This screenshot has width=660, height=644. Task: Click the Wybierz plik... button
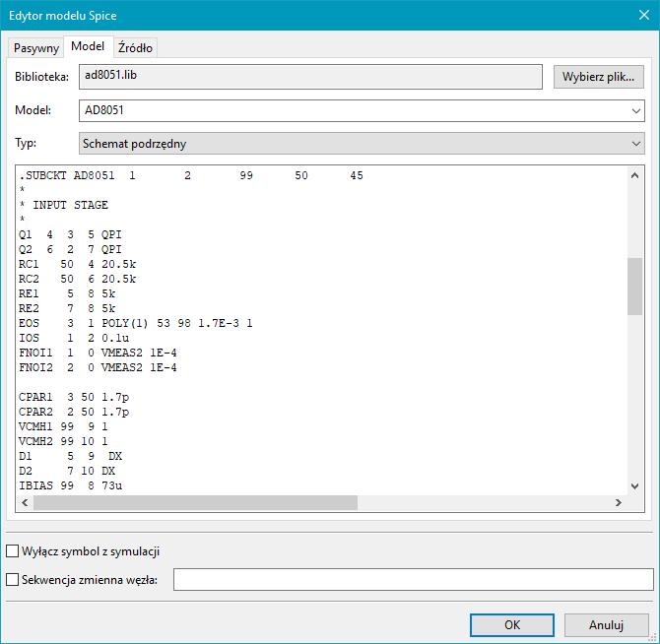pyautogui.click(x=599, y=77)
